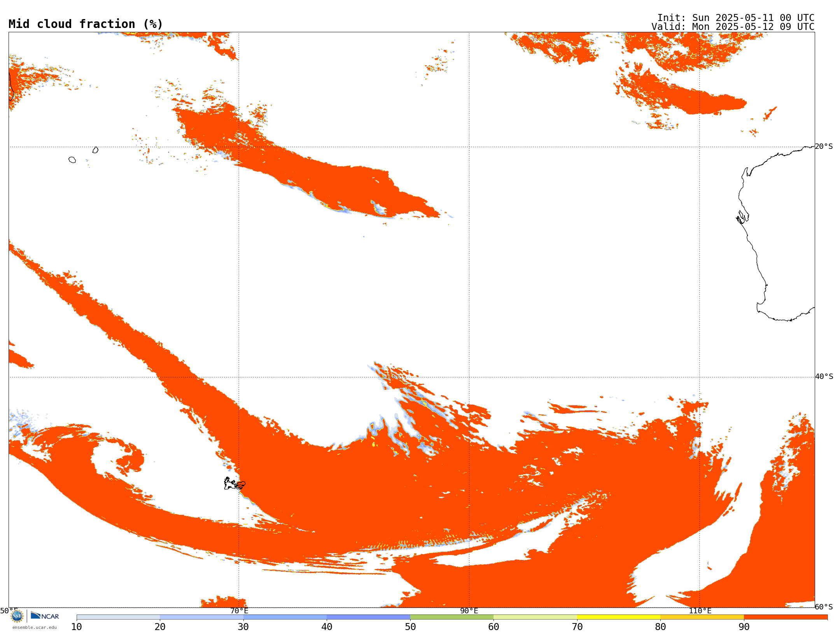The width and height of the screenshot is (840, 632).
Task: Click the 'Mid cloud fraction (%)' title
Action: click(x=86, y=24)
